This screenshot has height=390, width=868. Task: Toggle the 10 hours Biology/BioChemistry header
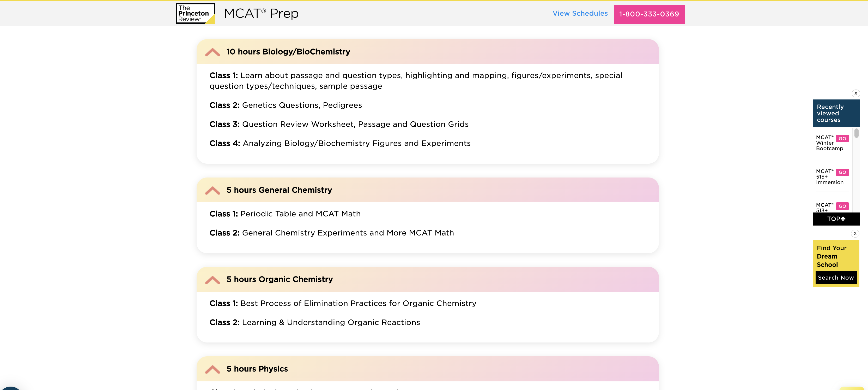point(288,52)
